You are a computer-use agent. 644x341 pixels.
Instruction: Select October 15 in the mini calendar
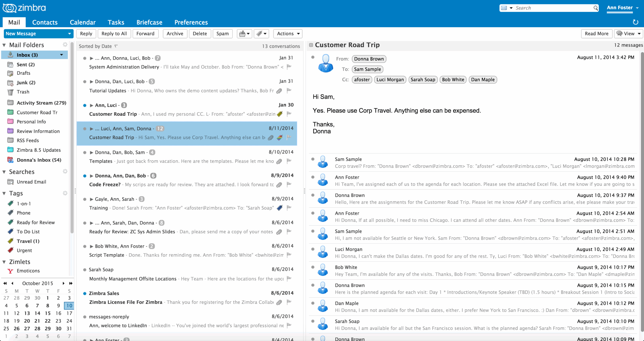[x=48, y=313]
